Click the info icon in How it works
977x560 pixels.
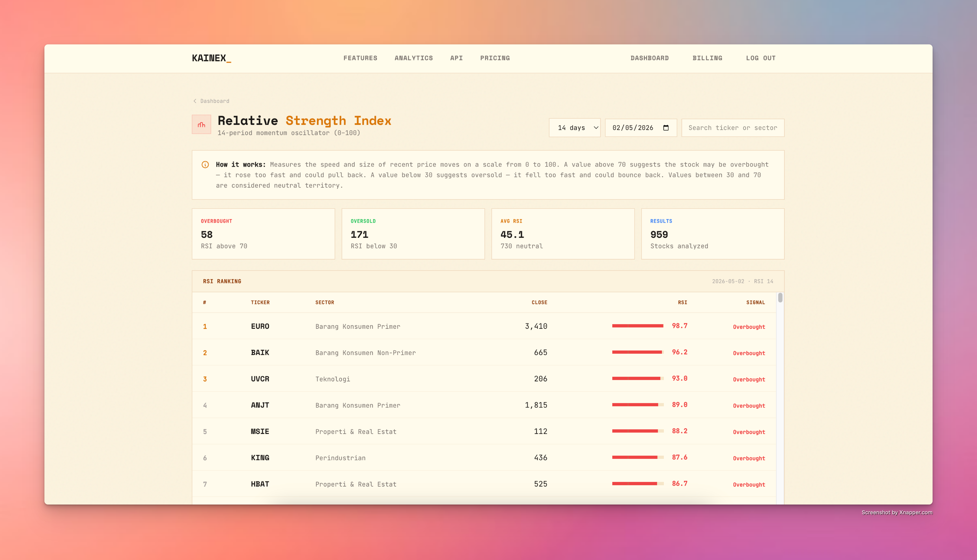[205, 165]
